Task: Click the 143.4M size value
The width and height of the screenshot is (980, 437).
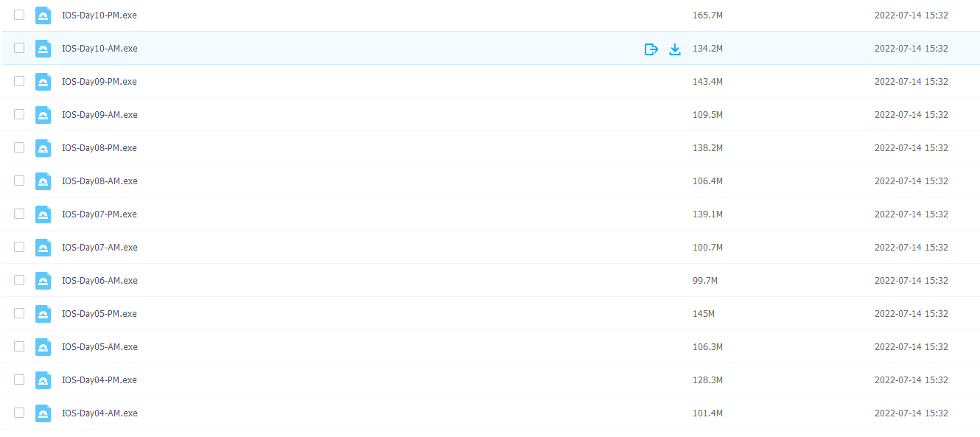Action: [x=707, y=81]
